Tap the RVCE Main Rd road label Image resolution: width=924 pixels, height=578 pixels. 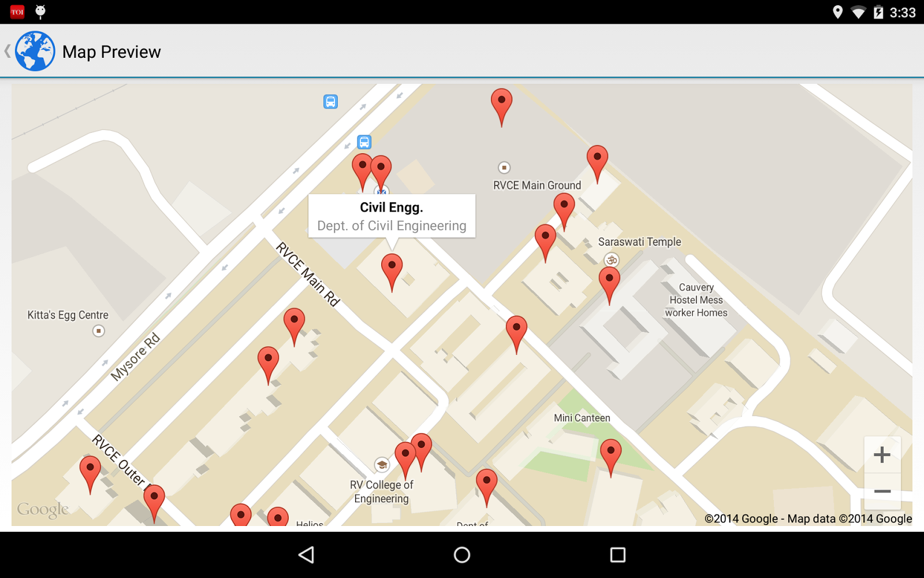coord(308,274)
